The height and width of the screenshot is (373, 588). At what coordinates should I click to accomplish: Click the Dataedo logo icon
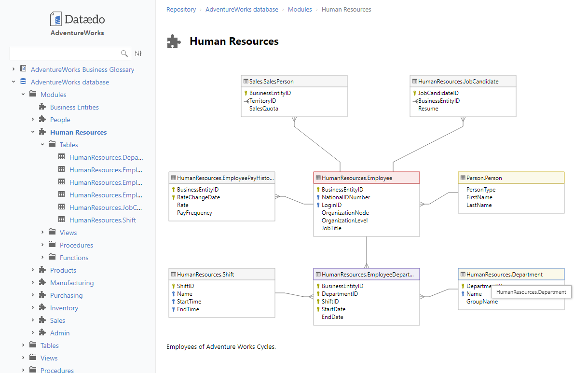click(56, 19)
